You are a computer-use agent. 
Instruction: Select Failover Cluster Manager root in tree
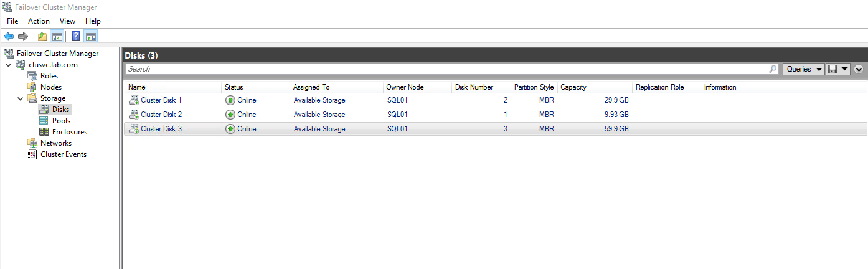point(57,54)
